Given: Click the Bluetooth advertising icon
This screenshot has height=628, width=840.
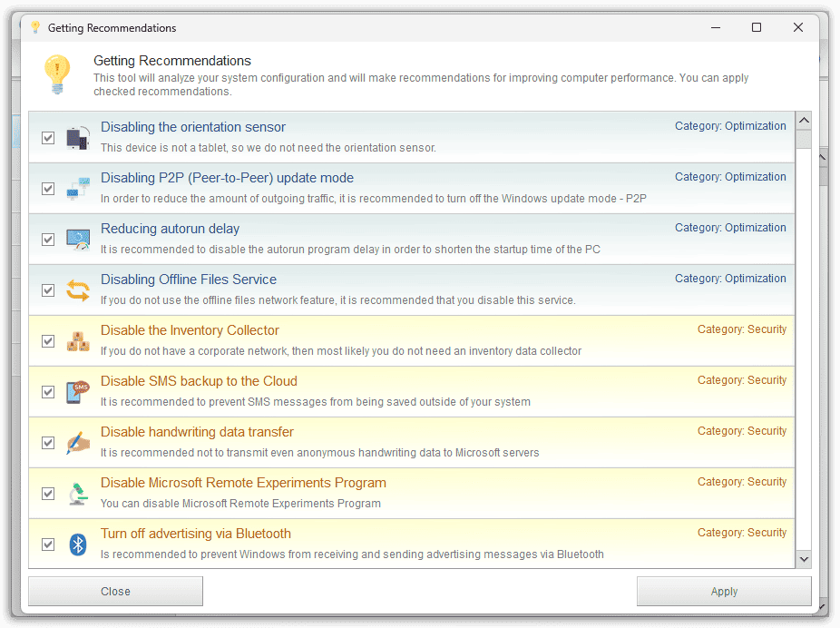Looking at the screenshot, I should pos(78,545).
